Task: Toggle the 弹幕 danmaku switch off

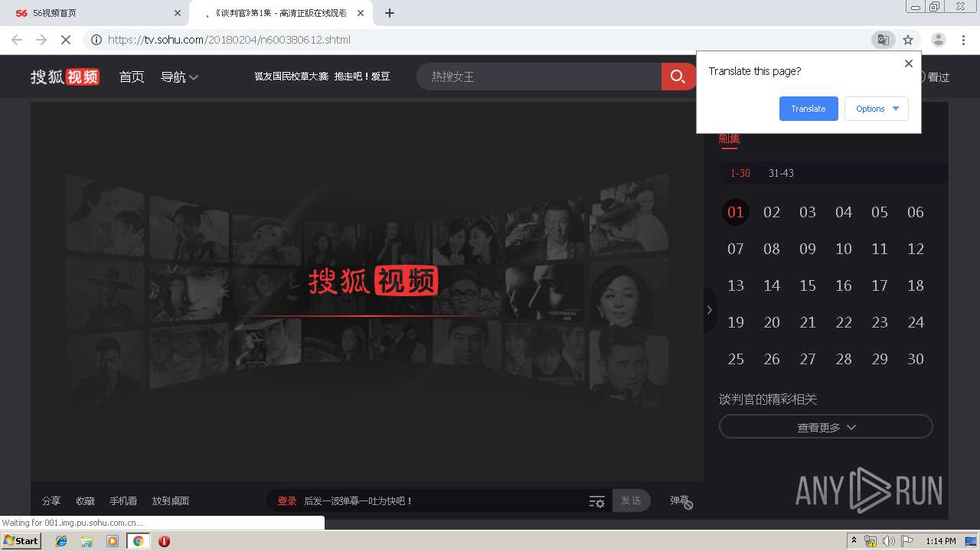Action: click(x=681, y=501)
